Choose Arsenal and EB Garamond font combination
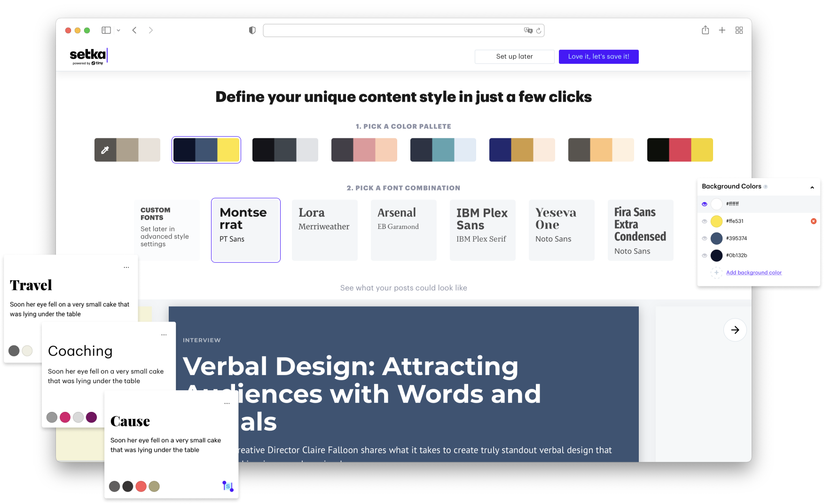Viewport: 824px width, 504px height. tap(404, 230)
